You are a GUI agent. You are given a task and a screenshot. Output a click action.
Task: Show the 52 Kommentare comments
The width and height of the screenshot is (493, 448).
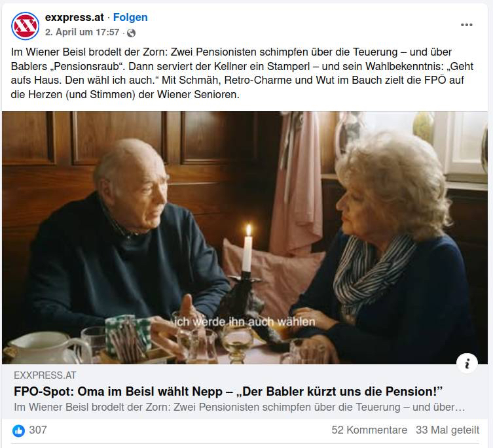(369, 430)
